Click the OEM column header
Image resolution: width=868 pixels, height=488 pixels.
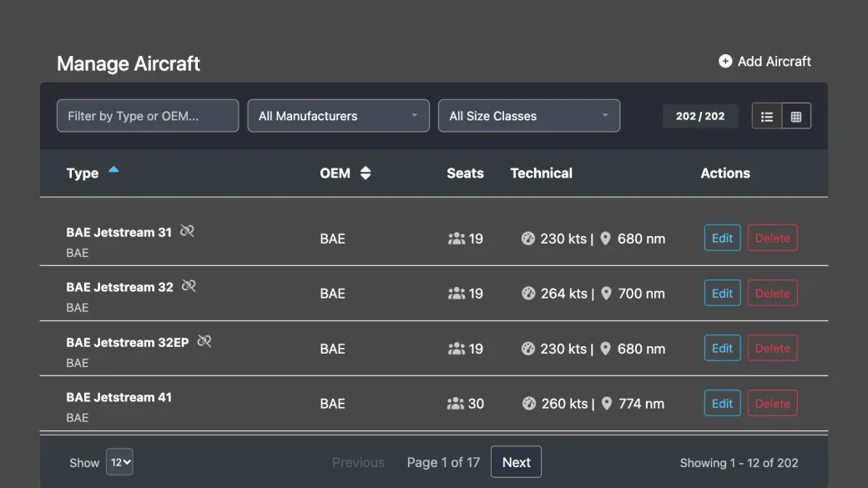click(335, 174)
